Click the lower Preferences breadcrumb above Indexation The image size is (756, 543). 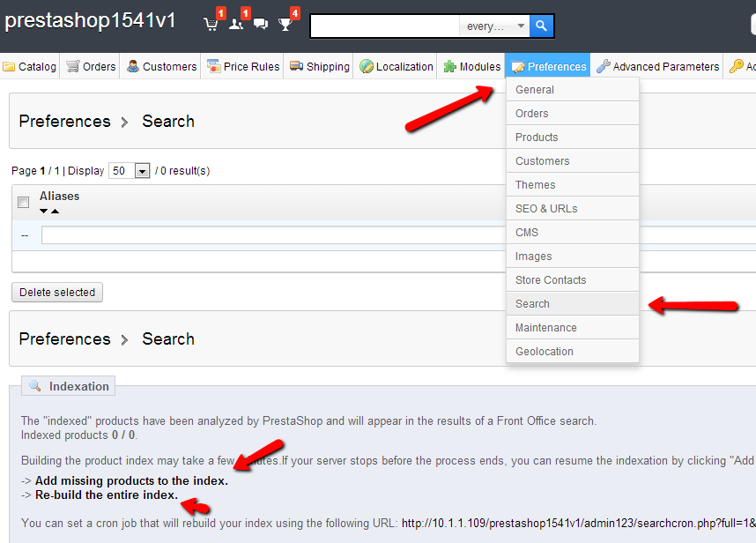pos(64,339)
